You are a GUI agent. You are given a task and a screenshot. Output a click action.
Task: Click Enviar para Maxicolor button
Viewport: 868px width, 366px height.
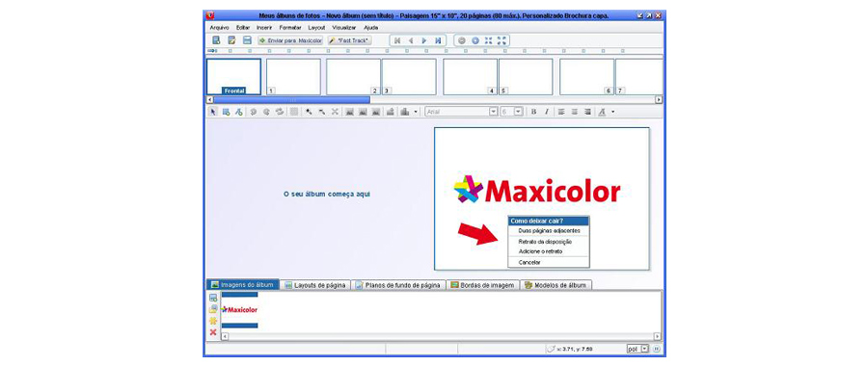(x=290, y=40)
